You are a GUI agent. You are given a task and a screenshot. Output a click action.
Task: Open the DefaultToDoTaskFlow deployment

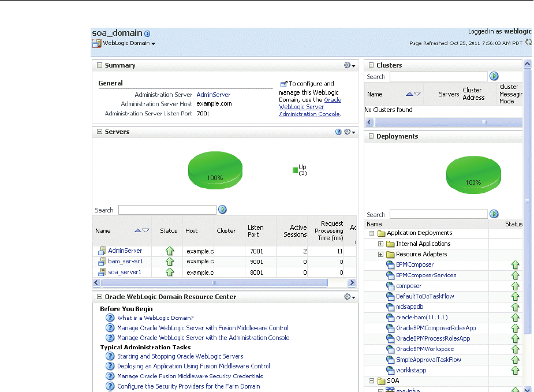(x=425, y=296)
